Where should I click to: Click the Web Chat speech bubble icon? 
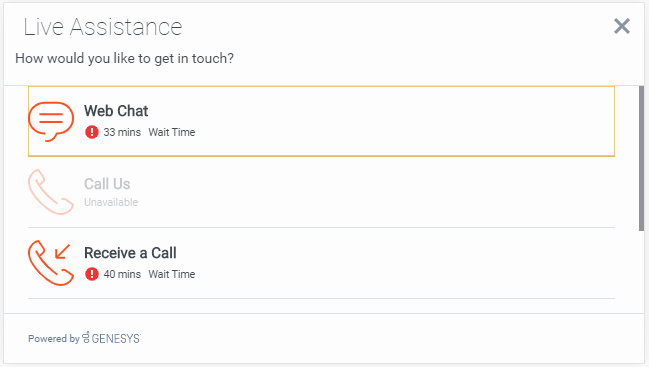click(51, 122)
